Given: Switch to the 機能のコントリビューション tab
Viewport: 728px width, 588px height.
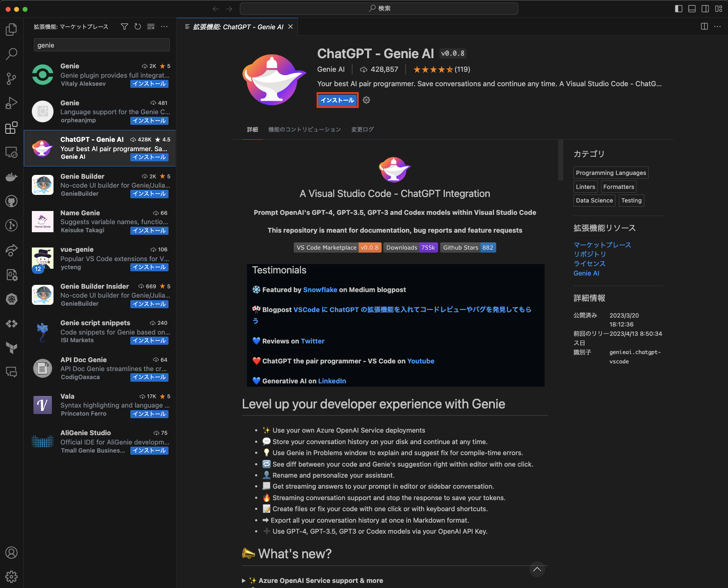Looking at the screenshot, I should (305, 129).
